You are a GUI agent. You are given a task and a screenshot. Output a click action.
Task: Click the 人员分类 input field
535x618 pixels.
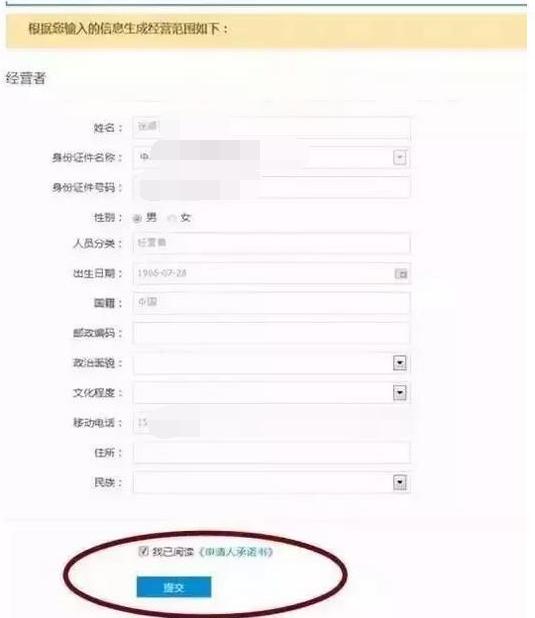[x=272, y=243]
